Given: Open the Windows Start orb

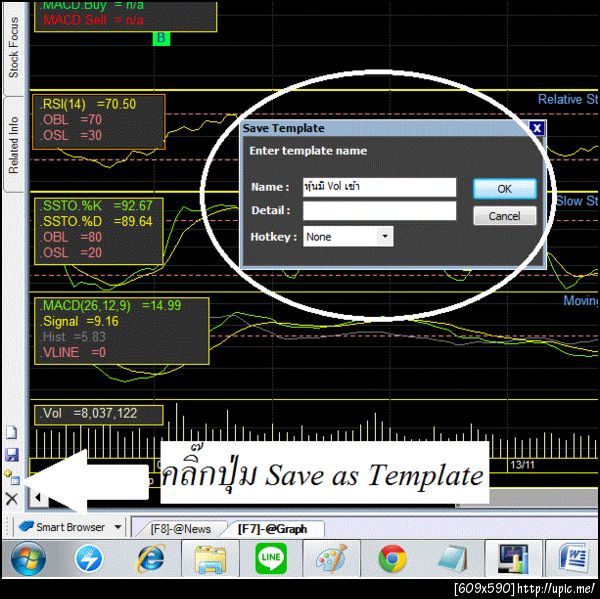Looking at the screenshot, I should 29,558.
